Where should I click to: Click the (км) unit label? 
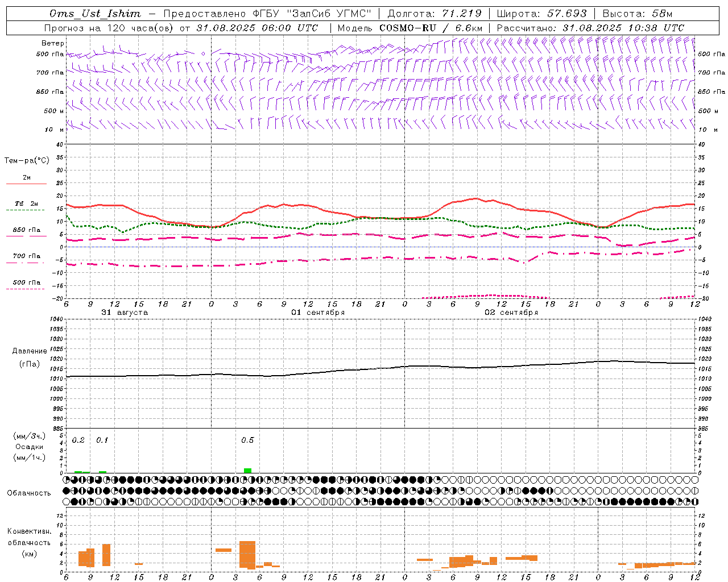pos(30,554)
